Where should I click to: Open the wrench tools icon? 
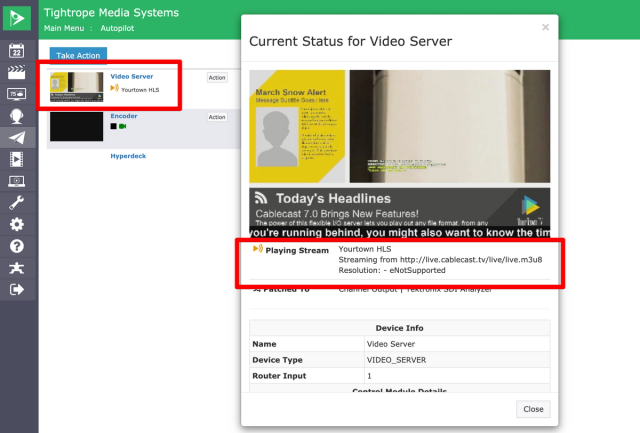tap(16, 203)
